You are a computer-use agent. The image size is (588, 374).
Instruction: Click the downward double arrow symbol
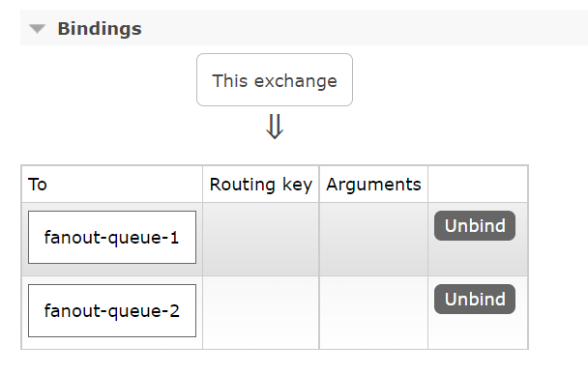275,127
